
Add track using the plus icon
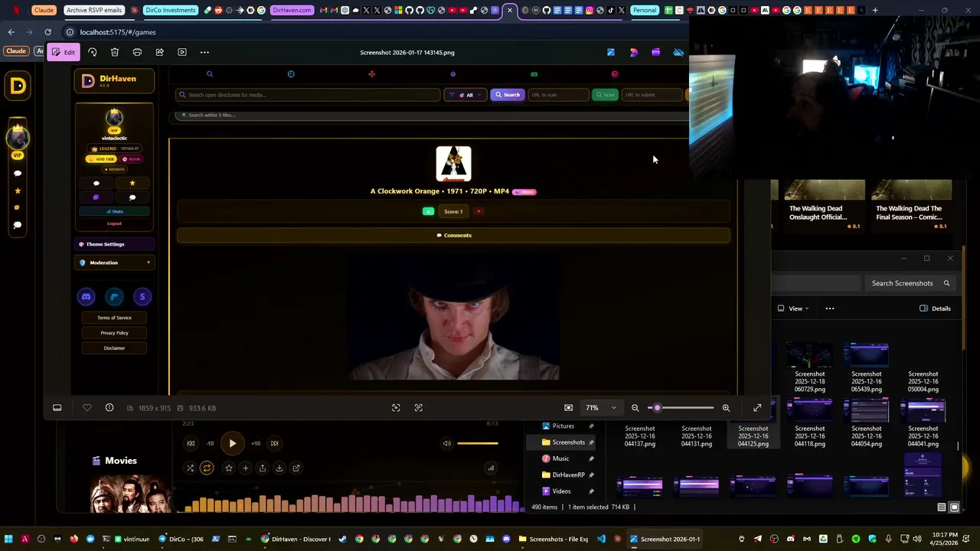coord(245,468)
